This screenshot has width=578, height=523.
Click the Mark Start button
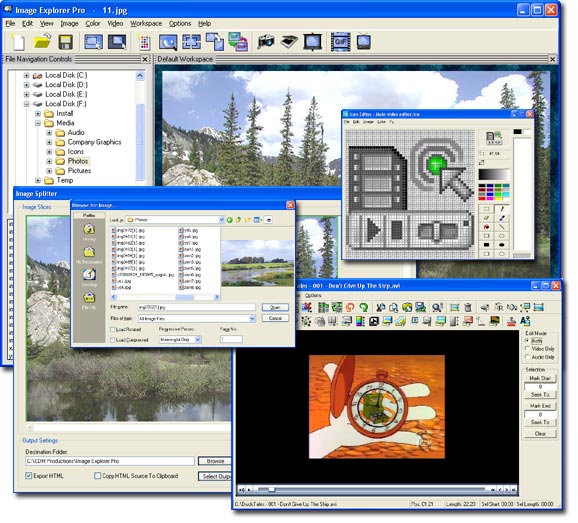(540, 378)
